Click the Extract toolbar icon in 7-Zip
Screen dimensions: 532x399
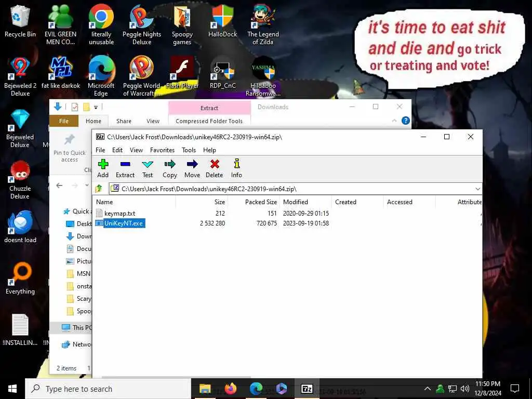coord(125,168)
